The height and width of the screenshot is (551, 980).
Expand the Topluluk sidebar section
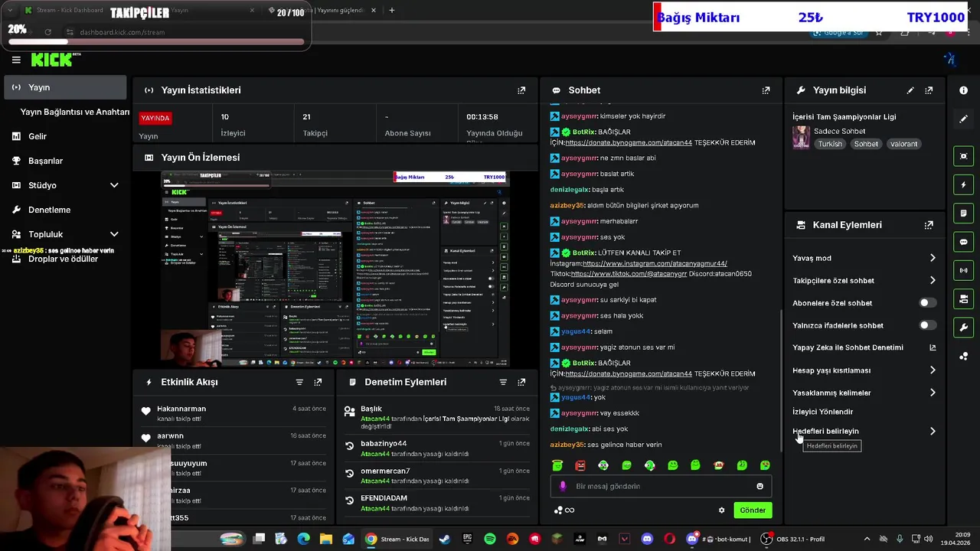click(x=114, y=234)
